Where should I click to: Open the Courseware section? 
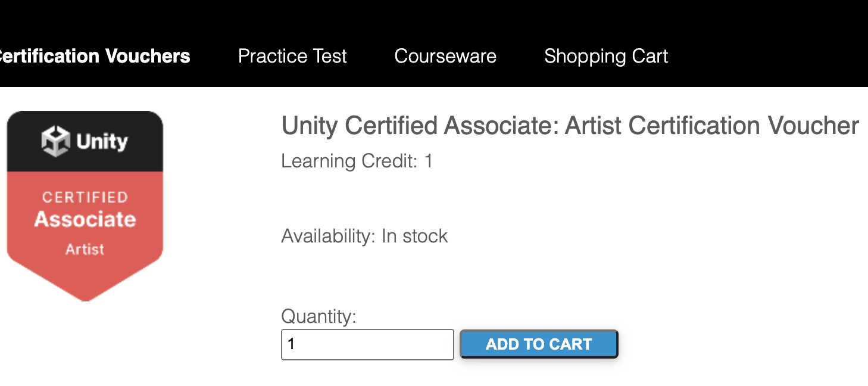point(445,56)
